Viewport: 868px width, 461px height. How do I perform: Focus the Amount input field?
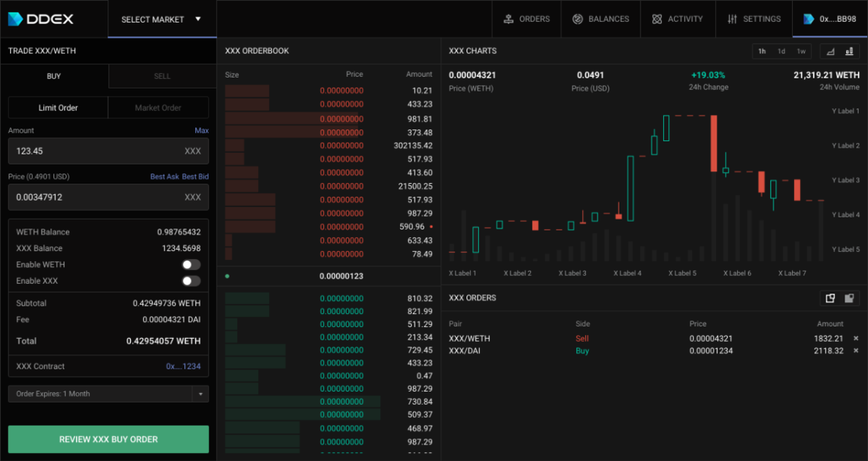tap(108, 151)
